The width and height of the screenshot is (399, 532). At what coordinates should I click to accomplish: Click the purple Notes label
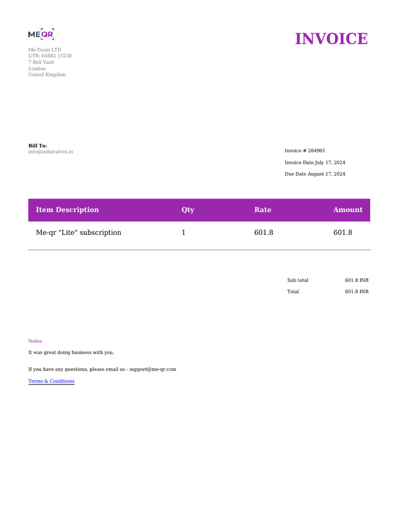pos(35,341)
